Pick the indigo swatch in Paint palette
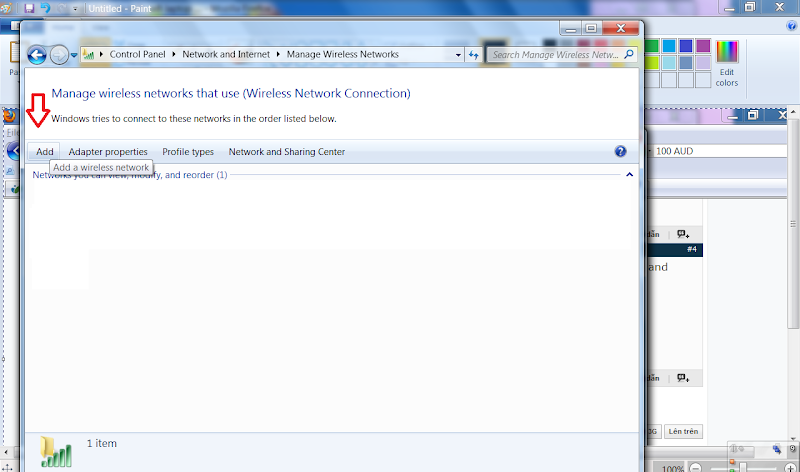Screen dimensions: 800x472 (686, 46)
